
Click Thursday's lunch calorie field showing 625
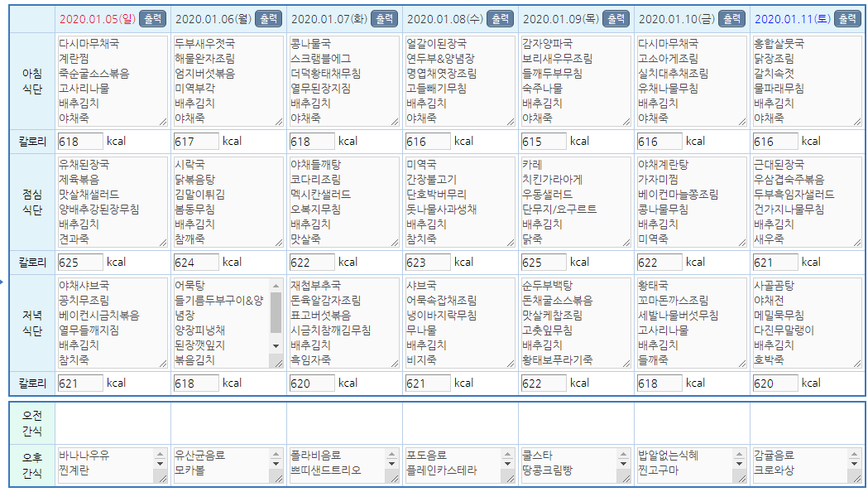point(544,263)
